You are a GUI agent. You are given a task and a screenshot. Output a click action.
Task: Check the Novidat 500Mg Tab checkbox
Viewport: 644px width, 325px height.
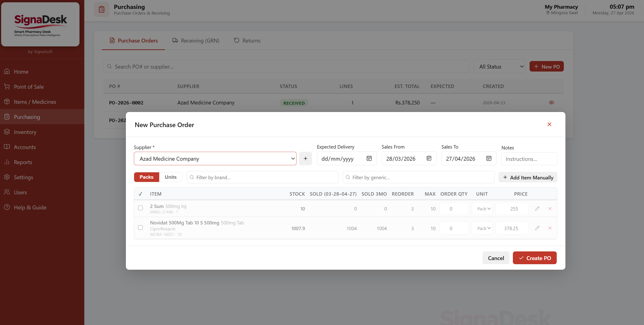click(140, 227)
